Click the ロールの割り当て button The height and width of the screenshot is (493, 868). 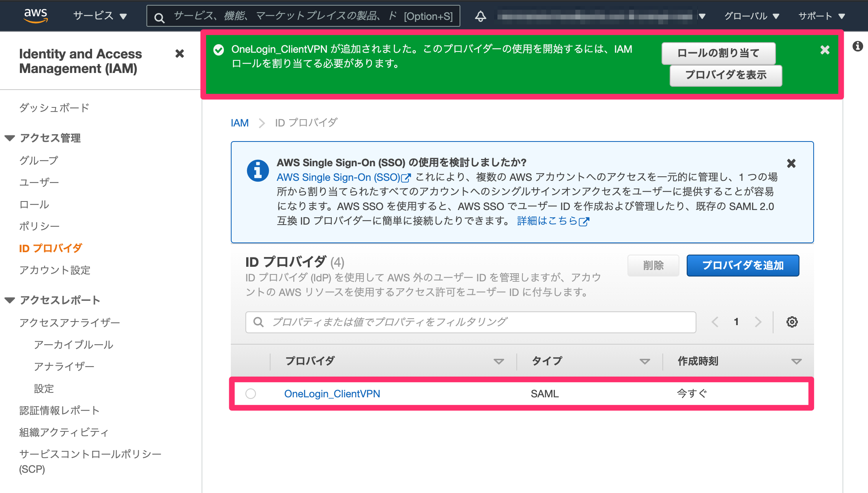point(718,53)
